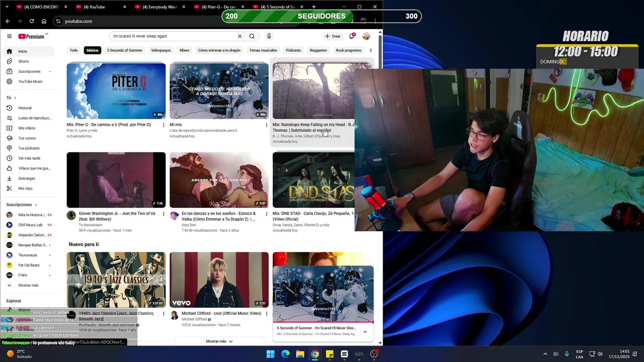Select the Rock progresivo filter chip
This screenshot has height=362, width=644.
349,50
